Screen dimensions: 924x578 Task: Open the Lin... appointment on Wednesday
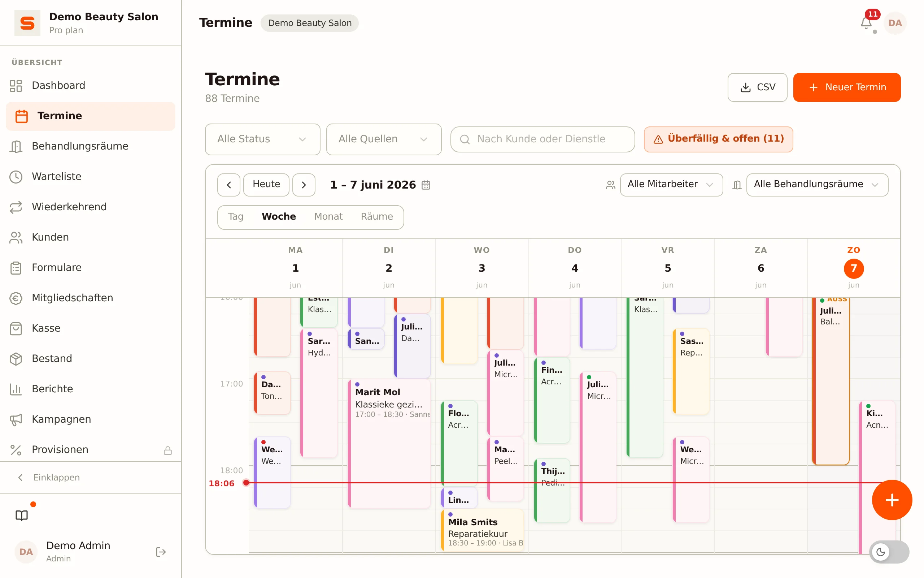459,498
